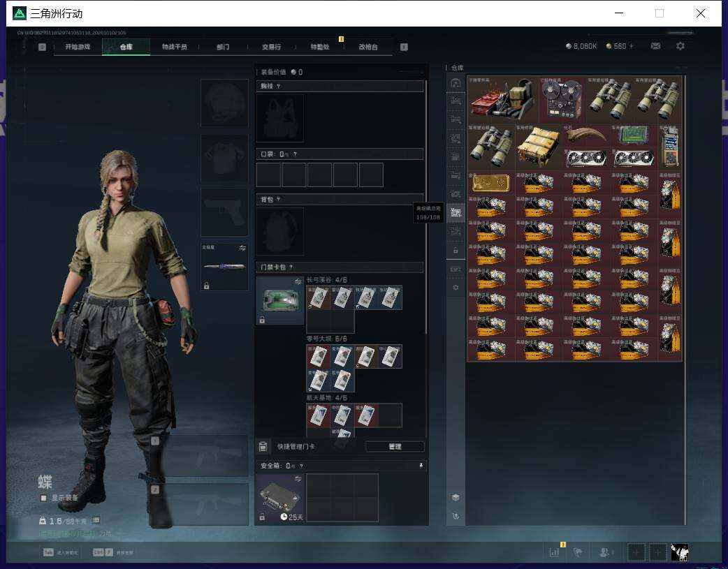Click the swap arrows icon on safe box
Screen dimensions: 728x569
(298, 478)
